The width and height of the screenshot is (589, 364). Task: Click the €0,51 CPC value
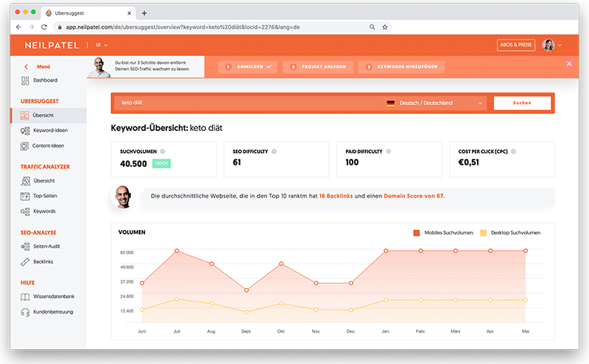(x=469, y=163)
